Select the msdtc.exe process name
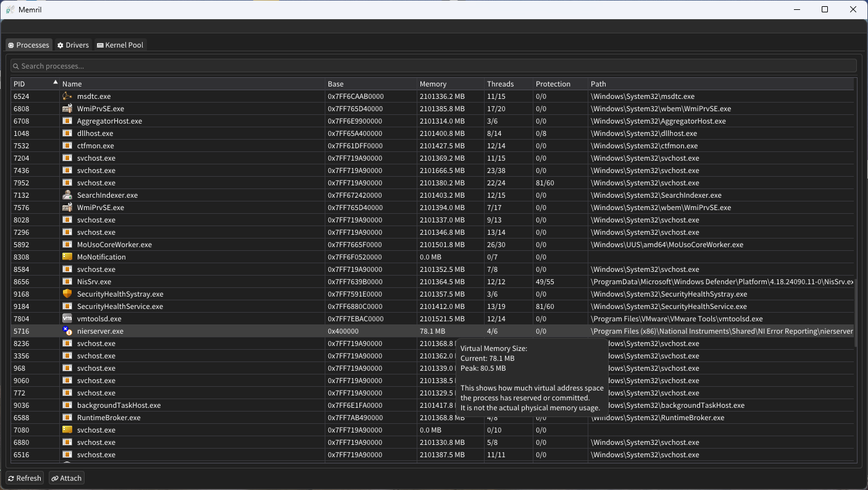The image size is (868, 490). 94,96
